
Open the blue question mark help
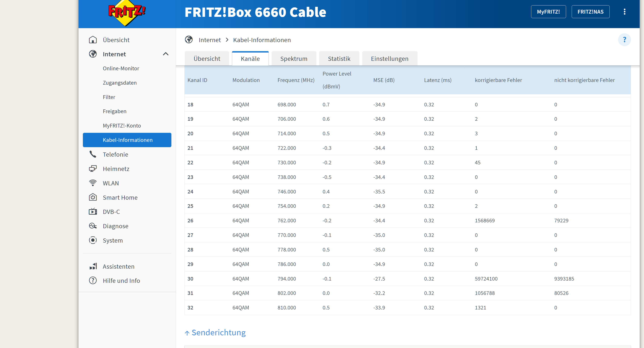(625, 40)
